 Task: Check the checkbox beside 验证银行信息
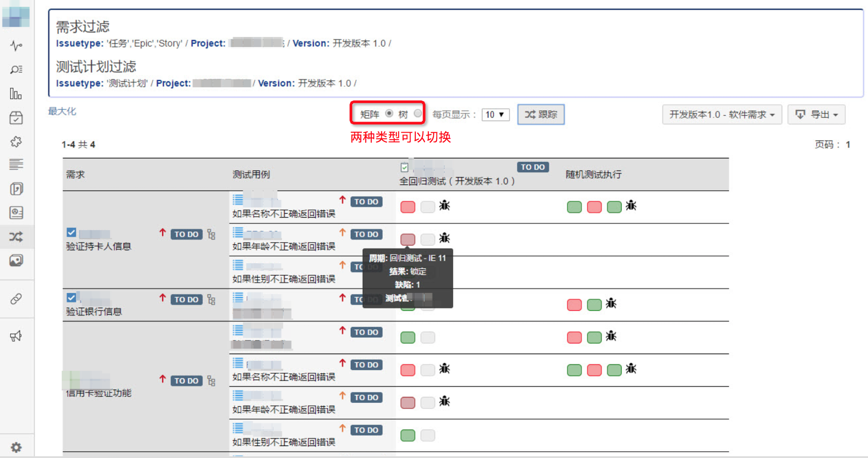pos(72,298)
